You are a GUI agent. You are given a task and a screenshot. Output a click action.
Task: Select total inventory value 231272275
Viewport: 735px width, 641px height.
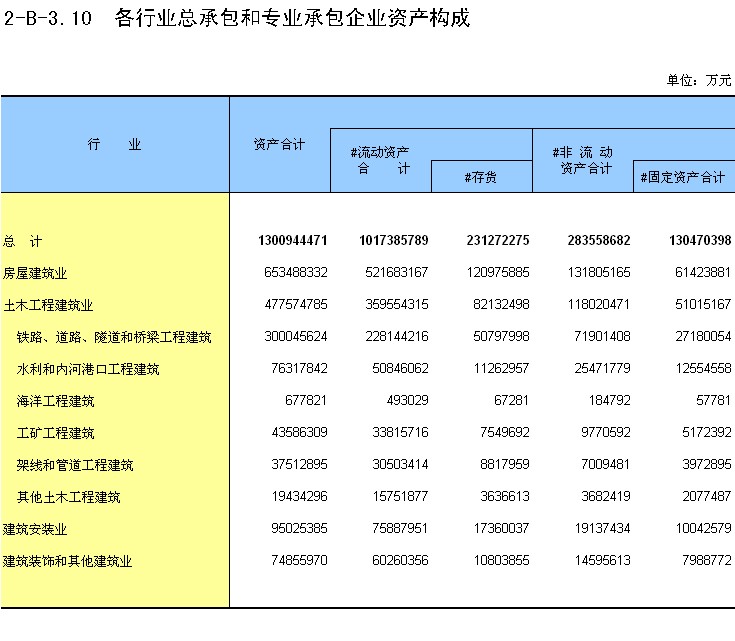(498, 241)
